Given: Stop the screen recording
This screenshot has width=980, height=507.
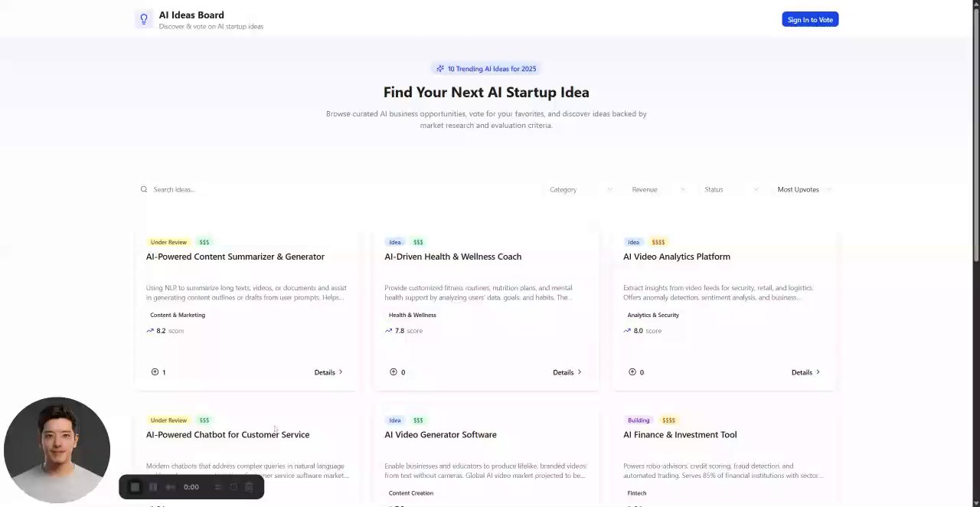Looking at the screenshot, I should click(135, 487).
